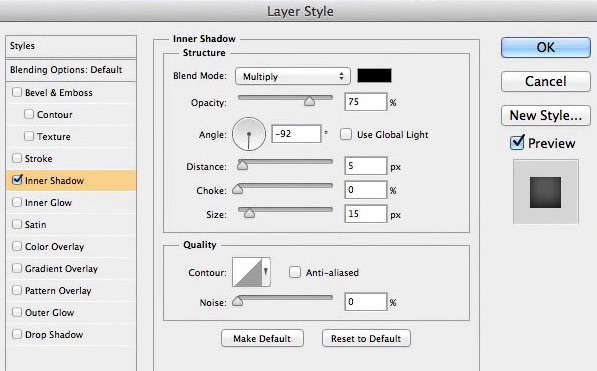The height and width of the screenshot is (371, 597).
Task: Turn off the Preview checkbox
Action: pyautogui.click(x=517, y=143)
